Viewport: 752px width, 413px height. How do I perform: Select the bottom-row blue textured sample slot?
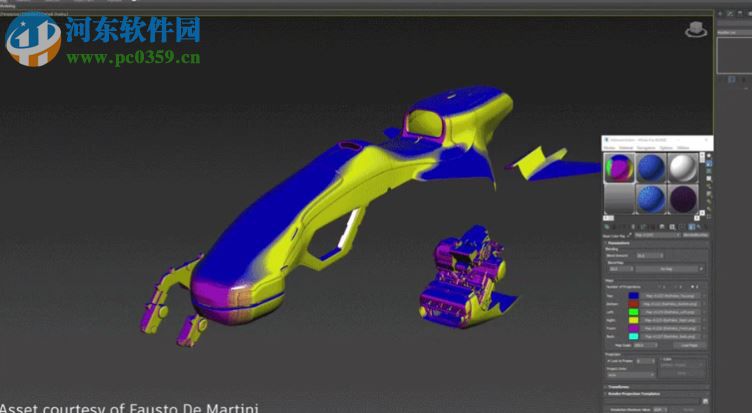coord(651,199)
